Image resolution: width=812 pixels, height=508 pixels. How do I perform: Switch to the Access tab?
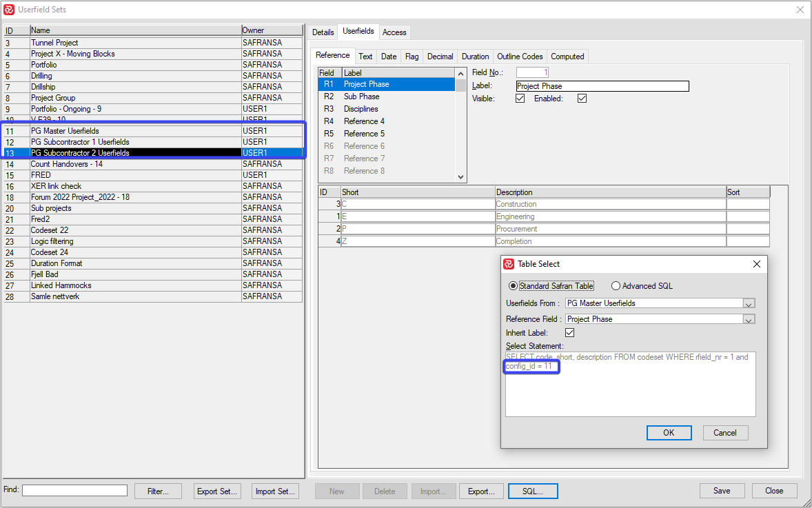[394, 32]
